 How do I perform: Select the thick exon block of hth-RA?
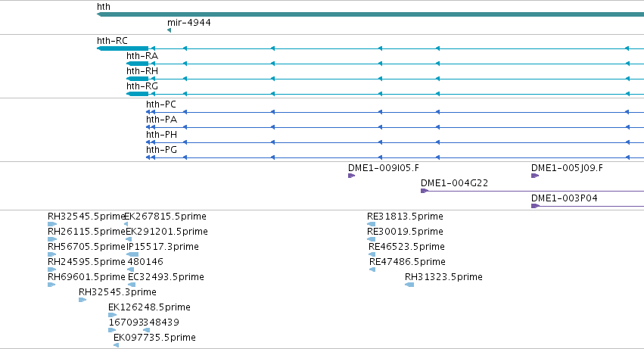click(x=137, y=64)
